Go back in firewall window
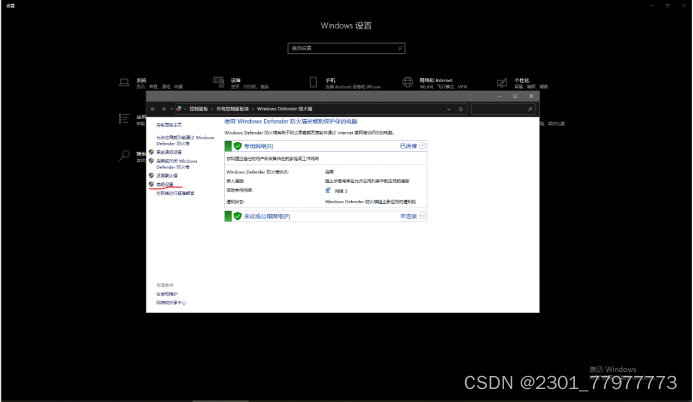693x402 pixels. pyautogui.click(x=153, y=109)
